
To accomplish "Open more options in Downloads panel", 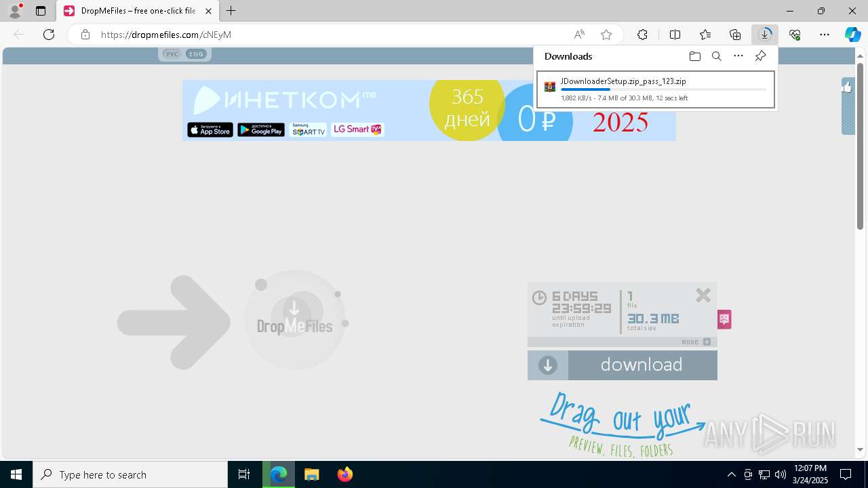I will pyautogui.click(x=738, y=56).
